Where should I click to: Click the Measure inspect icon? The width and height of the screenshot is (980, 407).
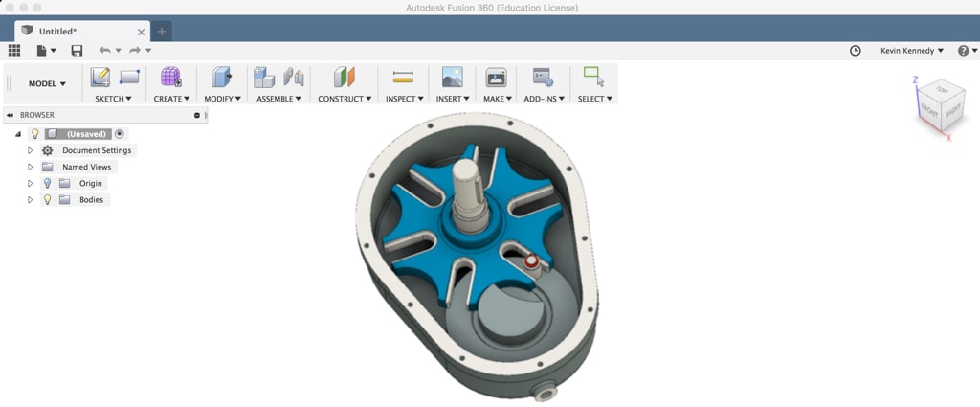[403, 77]
